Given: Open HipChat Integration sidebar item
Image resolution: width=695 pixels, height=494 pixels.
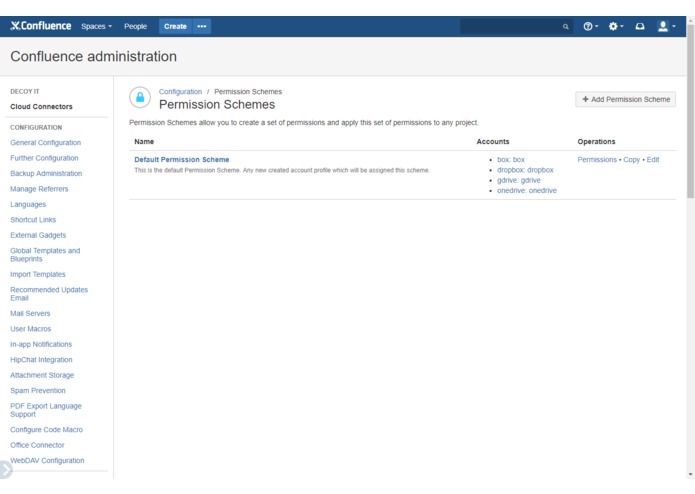Looking at the screenshot, I should [x=41, y=359].
